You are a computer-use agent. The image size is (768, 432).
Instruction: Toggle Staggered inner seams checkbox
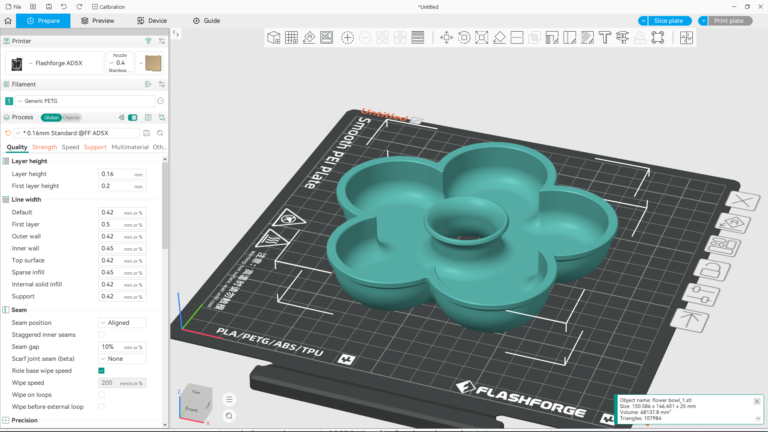pyautogui.click(x=101, y=335)
